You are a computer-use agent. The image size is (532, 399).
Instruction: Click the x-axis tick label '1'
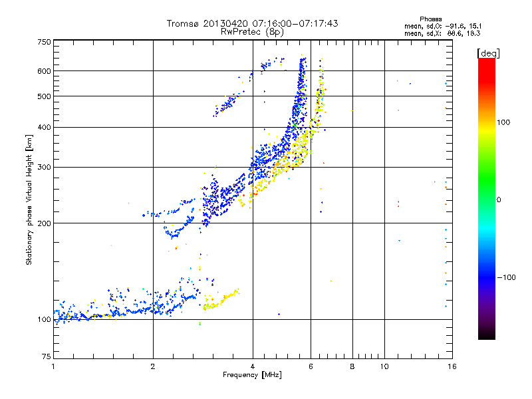pos(53,366)
